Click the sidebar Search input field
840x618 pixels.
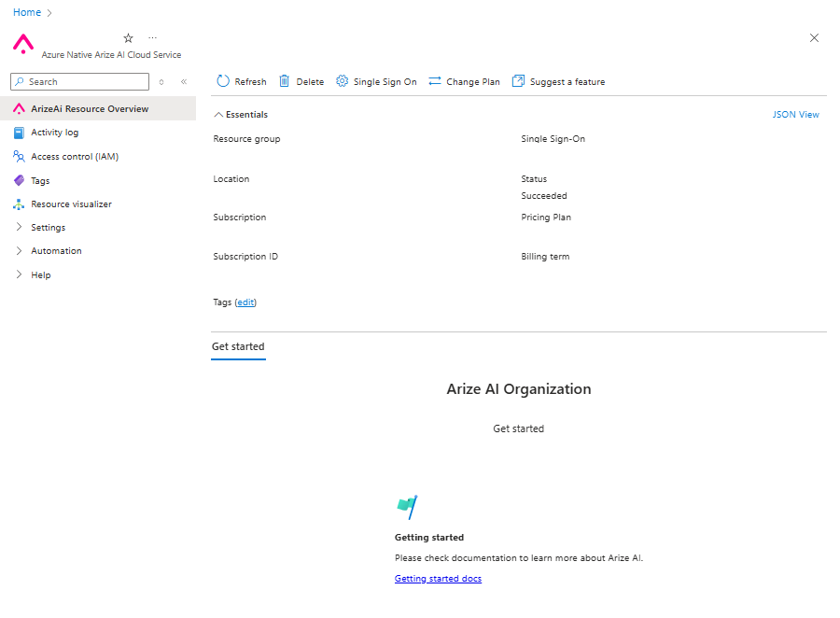tap(80, 81)
